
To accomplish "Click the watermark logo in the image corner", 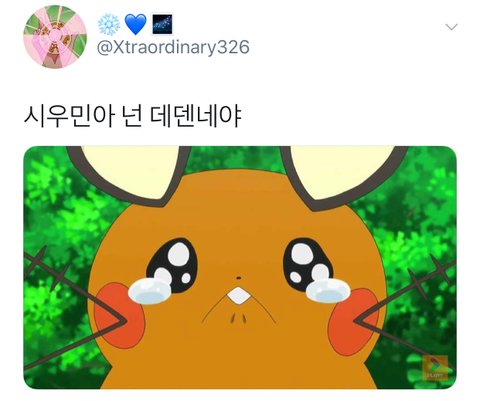I will click(x=435, y=367).
